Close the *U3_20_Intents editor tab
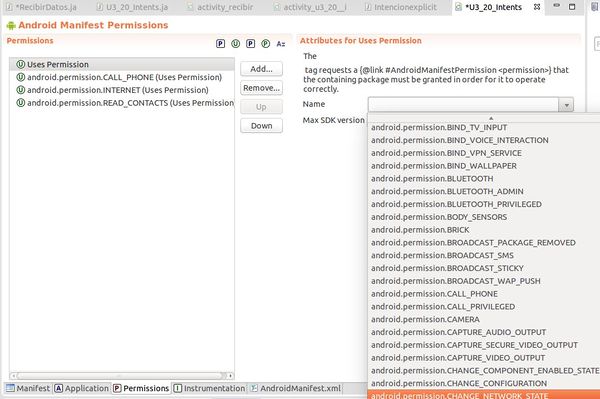600x399 pixels. (x=537, y=7)
